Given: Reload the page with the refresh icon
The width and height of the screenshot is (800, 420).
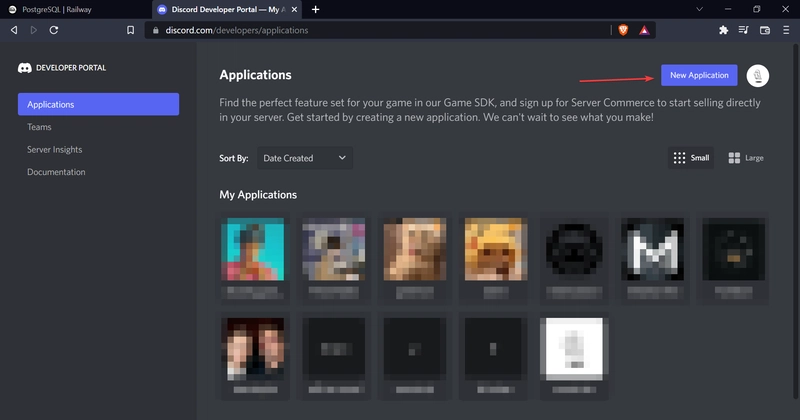Looking at the screenshot, I should 54,30.
